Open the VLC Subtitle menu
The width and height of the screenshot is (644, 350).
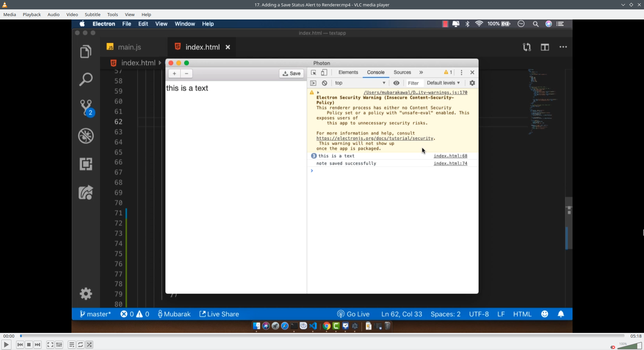coord(93,14)
